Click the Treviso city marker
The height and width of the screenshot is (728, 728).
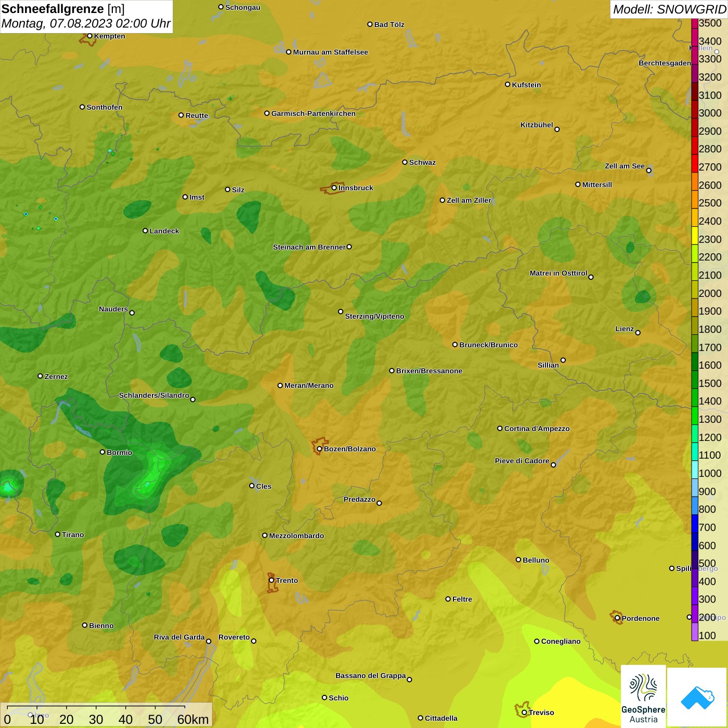click(524, 712)
